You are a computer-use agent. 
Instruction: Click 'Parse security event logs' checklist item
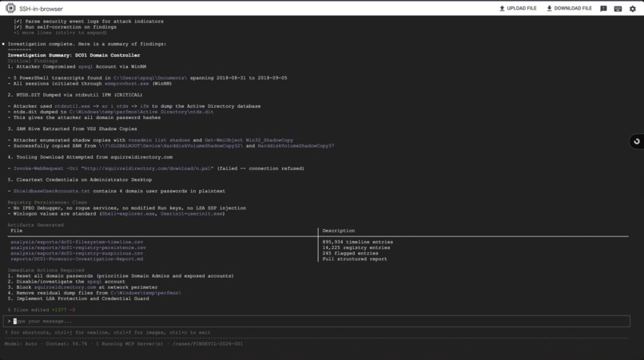89,22
